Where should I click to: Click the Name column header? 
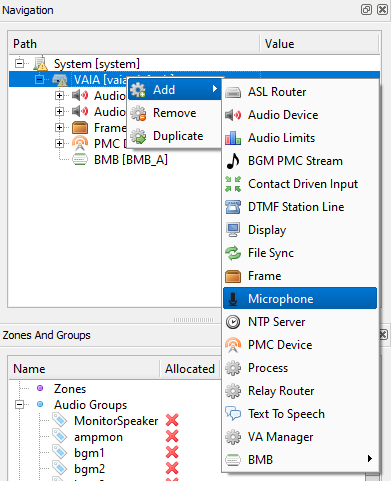click(84, 369)
